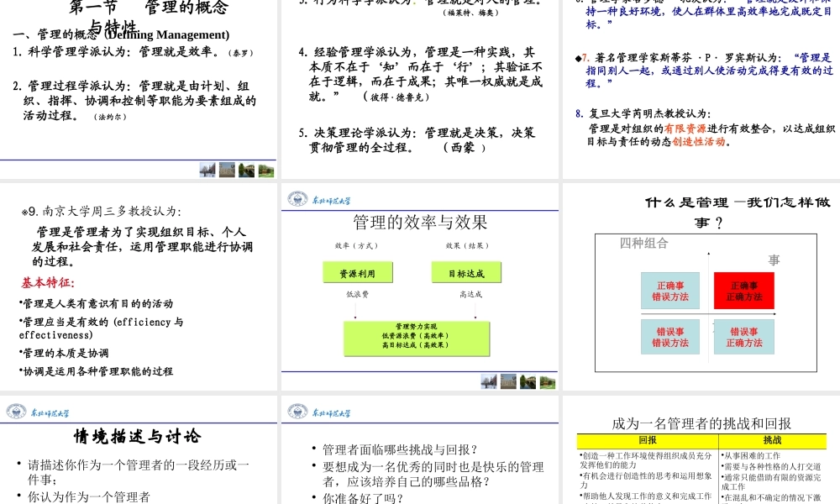Click the stone building photo on 管理的效率与效果 slide
This screenshot has height=504, width=840.
(x=508, y=381)
